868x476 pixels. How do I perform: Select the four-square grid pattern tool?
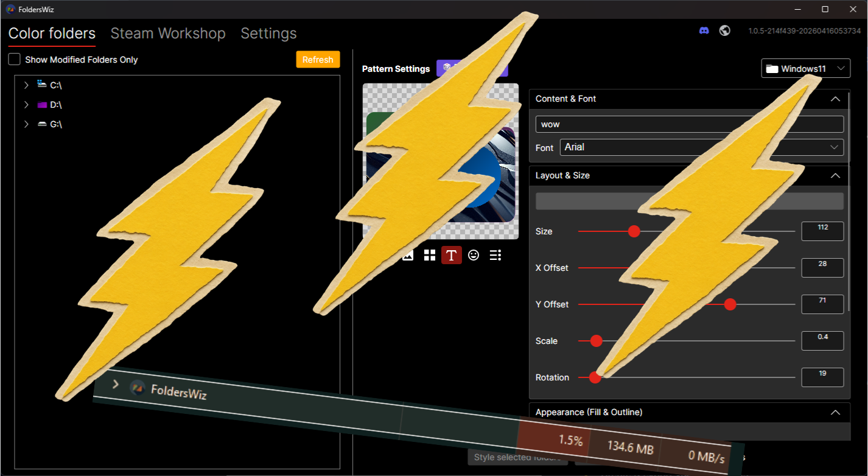[x=430, y=255]
